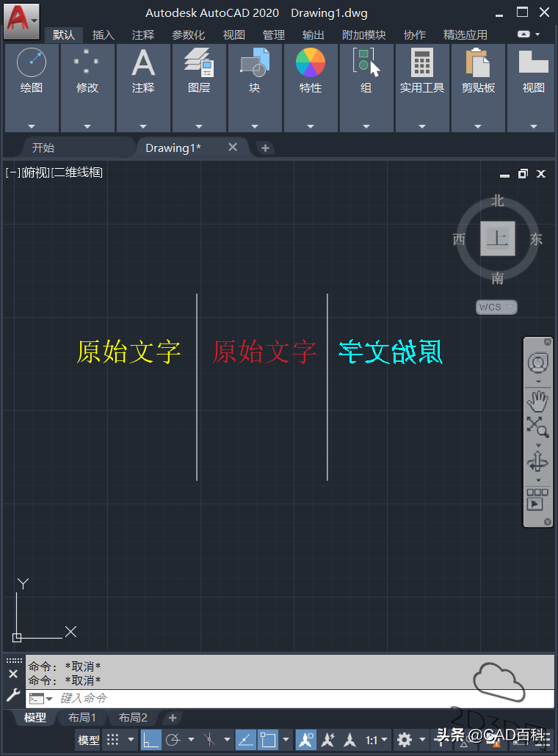Click the 俯视 view control label

[x=36, y=172]
